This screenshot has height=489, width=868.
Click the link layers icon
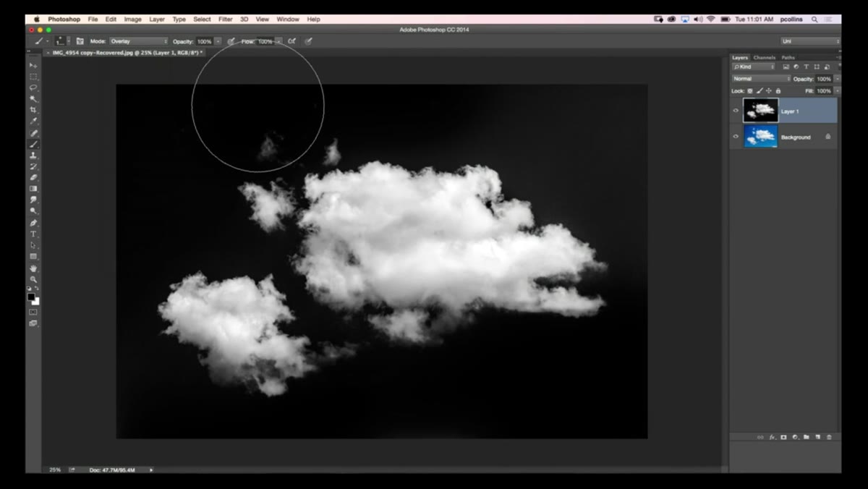click(760, 437)
